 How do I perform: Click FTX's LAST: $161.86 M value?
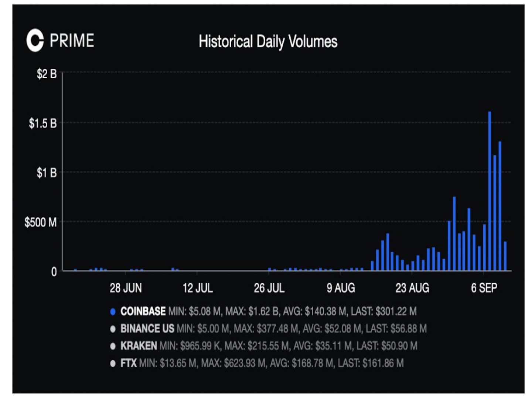pyautogui.click(x=371, y=363)
